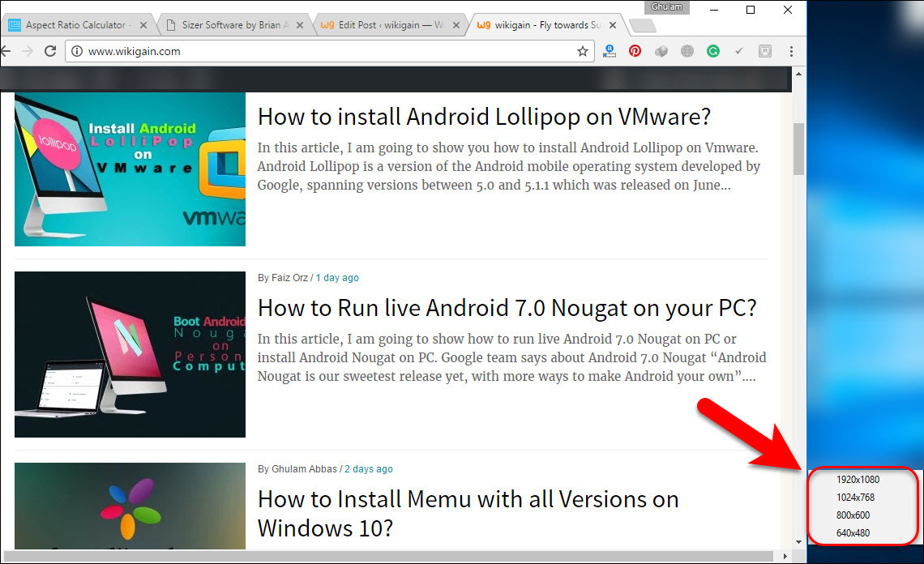Close the Aspect Ratio Calculator tab
924x564 pixels.
pyautogui.click(x=143, y=25)
